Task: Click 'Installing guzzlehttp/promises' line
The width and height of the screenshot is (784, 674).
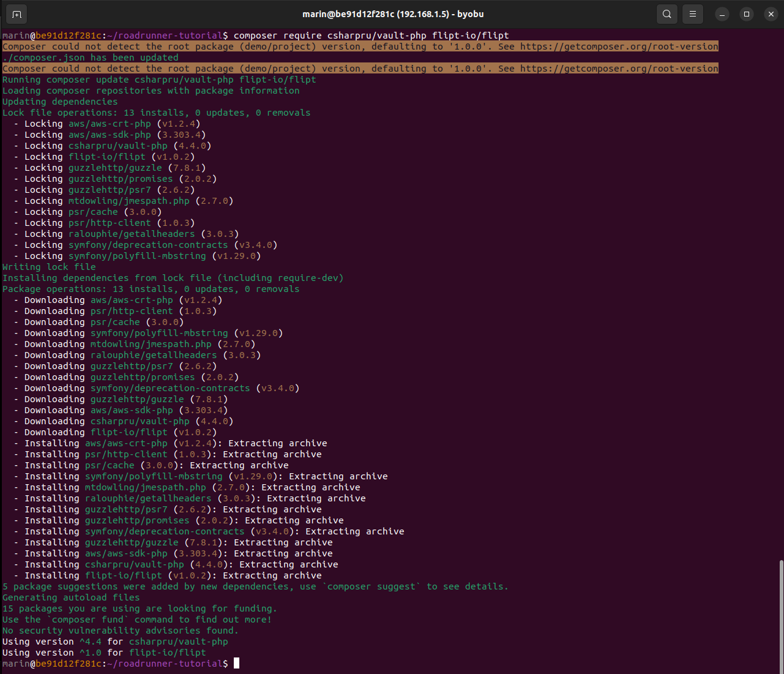Action: pos(179,520)
